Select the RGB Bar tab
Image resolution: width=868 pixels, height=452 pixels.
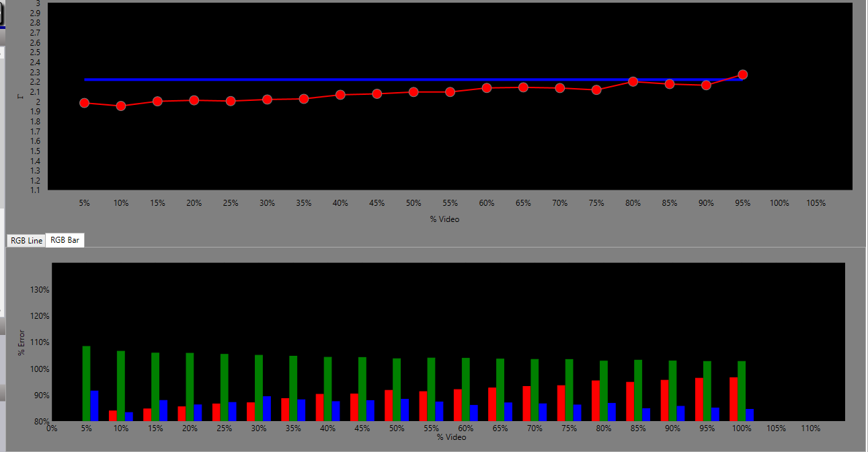click(65, 241)
